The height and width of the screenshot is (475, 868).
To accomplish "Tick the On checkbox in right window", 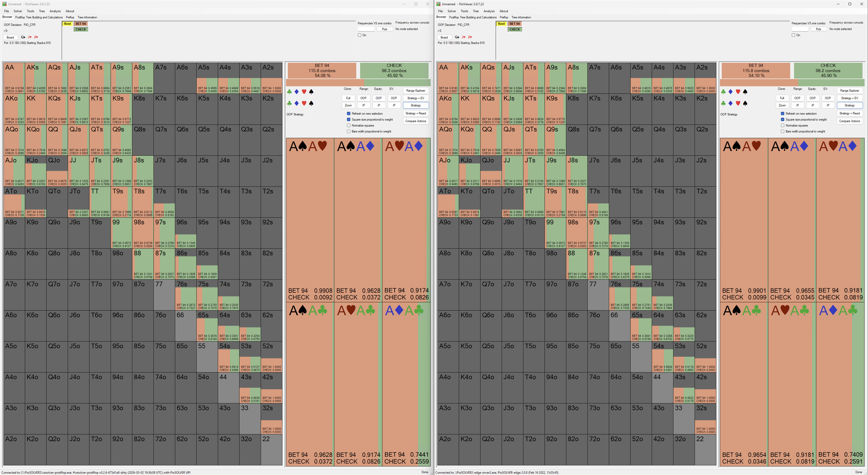I will tap(793, 35).
